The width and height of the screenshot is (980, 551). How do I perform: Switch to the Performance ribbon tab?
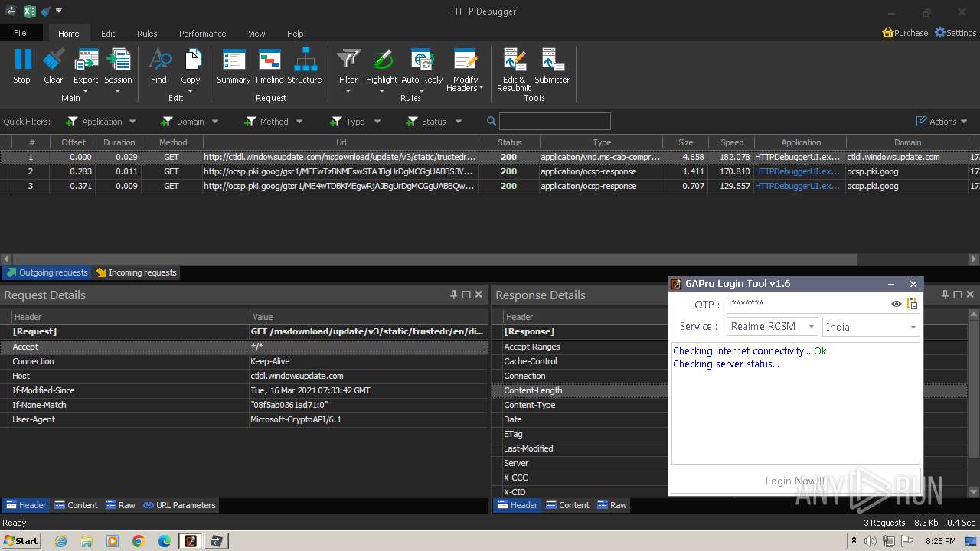[x=202, y=34]
